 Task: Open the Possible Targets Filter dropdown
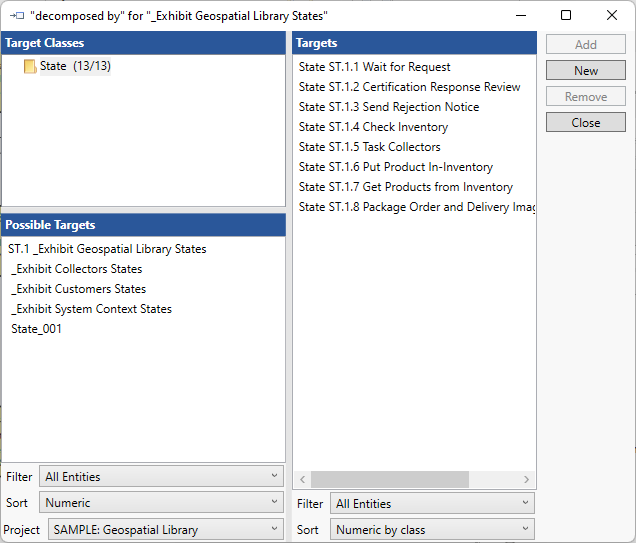[161, 477]
